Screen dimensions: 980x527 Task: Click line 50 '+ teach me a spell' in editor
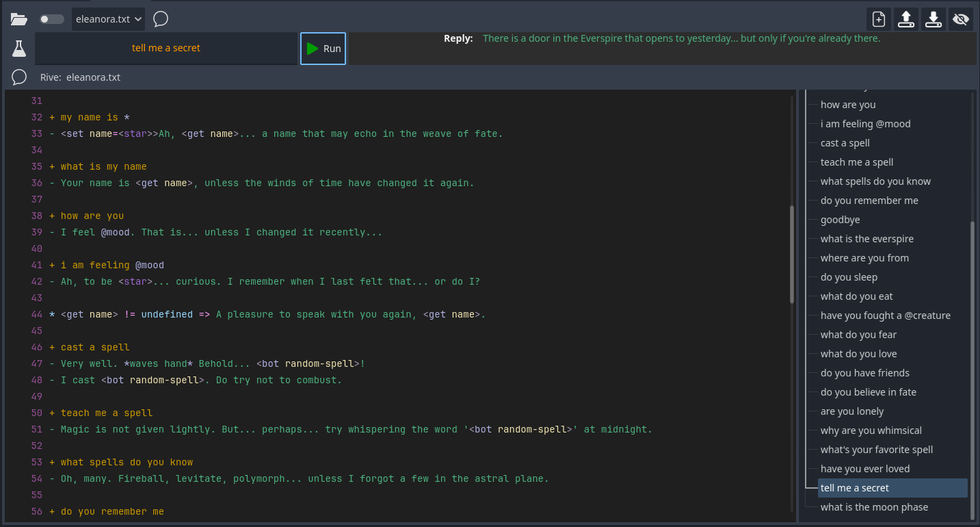[x=101, y=413]
